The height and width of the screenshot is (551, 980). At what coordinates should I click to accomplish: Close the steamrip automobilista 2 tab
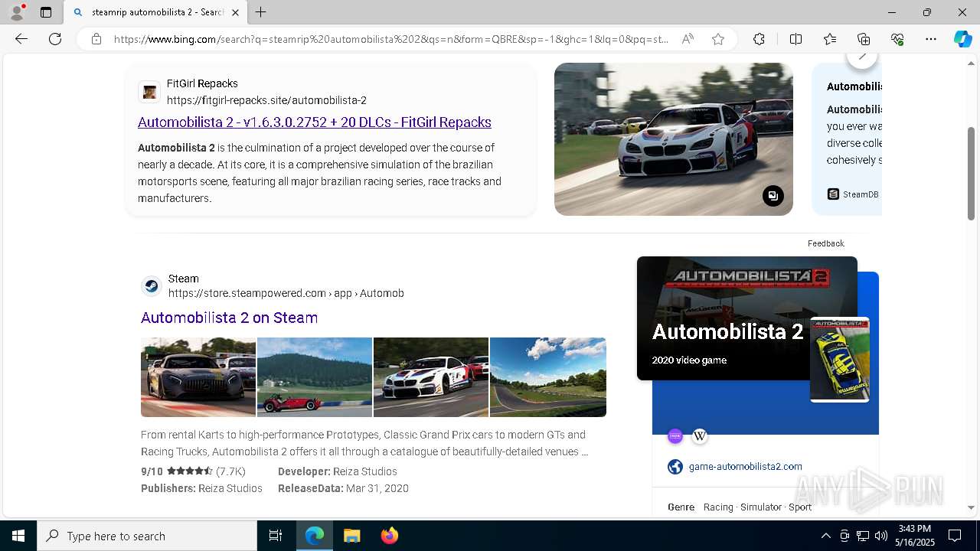coord(235,12)
